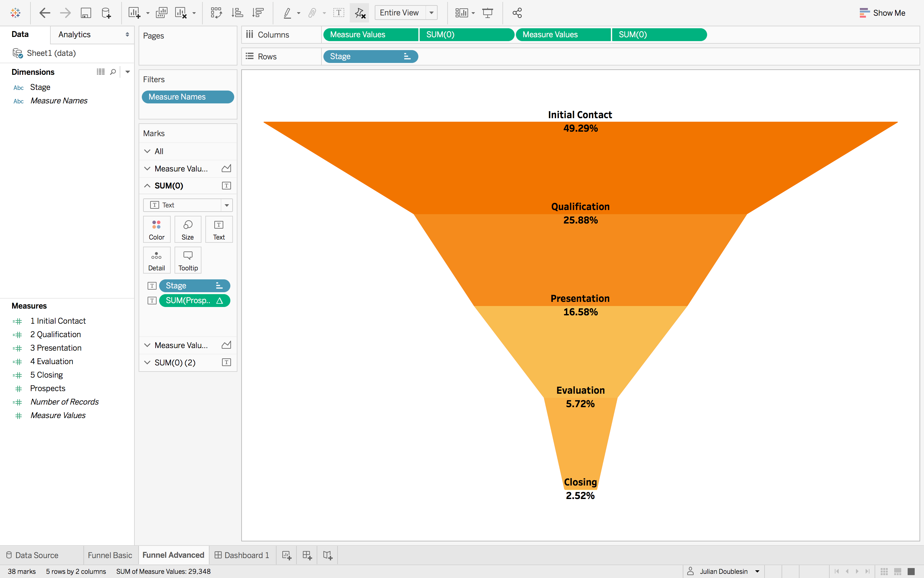924x578 pixels.
Task: Open the Text mark type dropdown
Action: pyautogui.click(x=188, y=205)
